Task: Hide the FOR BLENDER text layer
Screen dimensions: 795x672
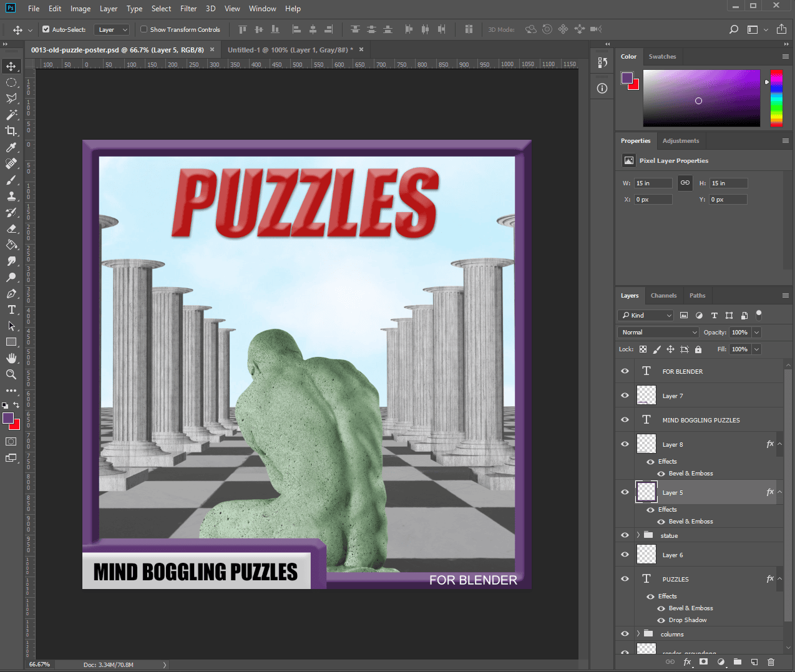Action: (625, 371)
